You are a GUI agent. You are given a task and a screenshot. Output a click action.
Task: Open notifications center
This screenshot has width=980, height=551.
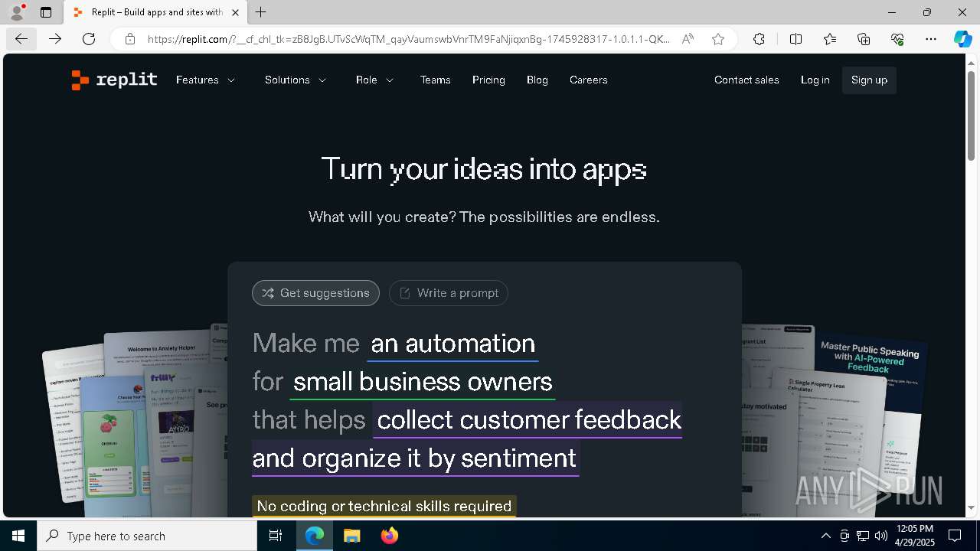click(955, 536)
